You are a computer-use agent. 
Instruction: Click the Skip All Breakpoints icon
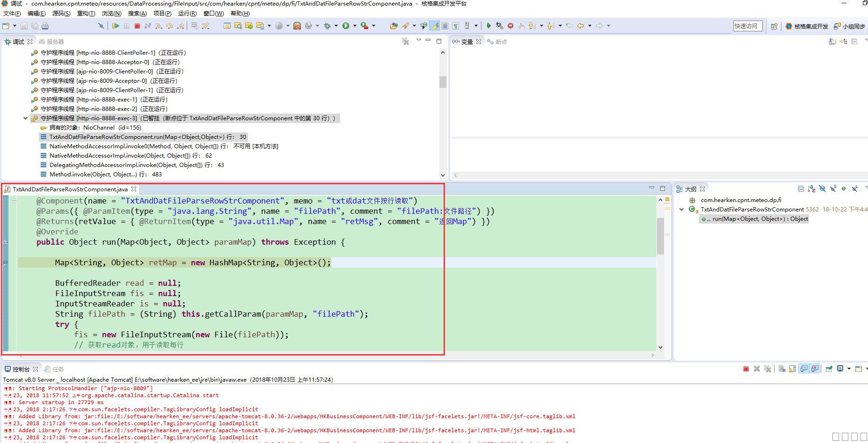[101, 26]
